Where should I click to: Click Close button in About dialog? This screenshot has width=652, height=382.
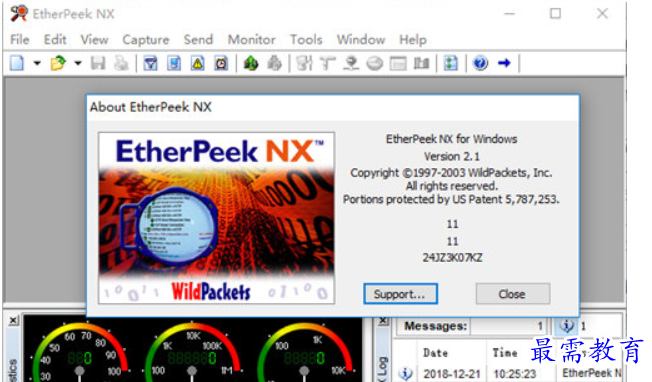pos(513,294)
